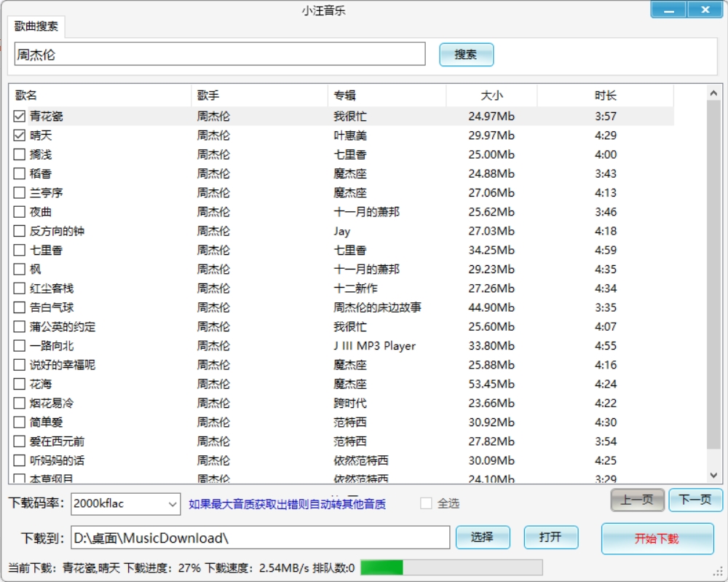The width and height of the screenshot is (728, 582).
Task: Go to next page with 下一页
Action: [x=695, y=500]
